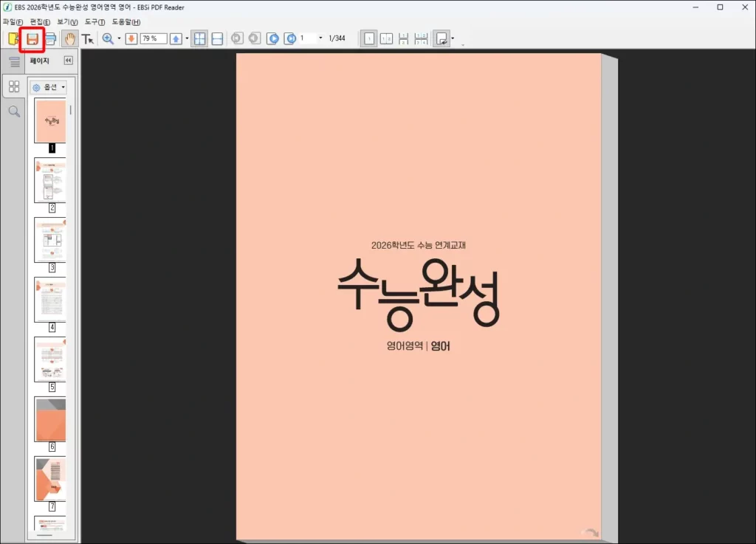This screenshot has height=544, width=756.
Task: Select continuous facing pages layout
Action: (x=421, y=38)
